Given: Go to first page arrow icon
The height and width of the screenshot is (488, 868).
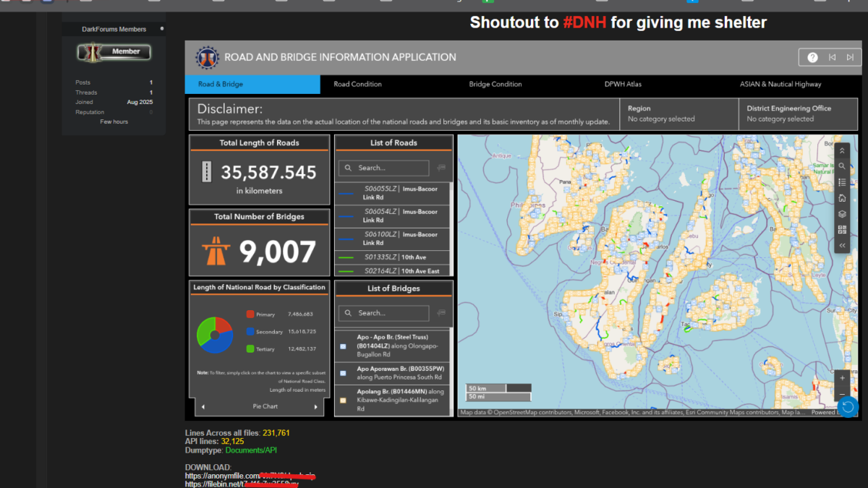Looking at the screenshot, I should pos(833,58).
